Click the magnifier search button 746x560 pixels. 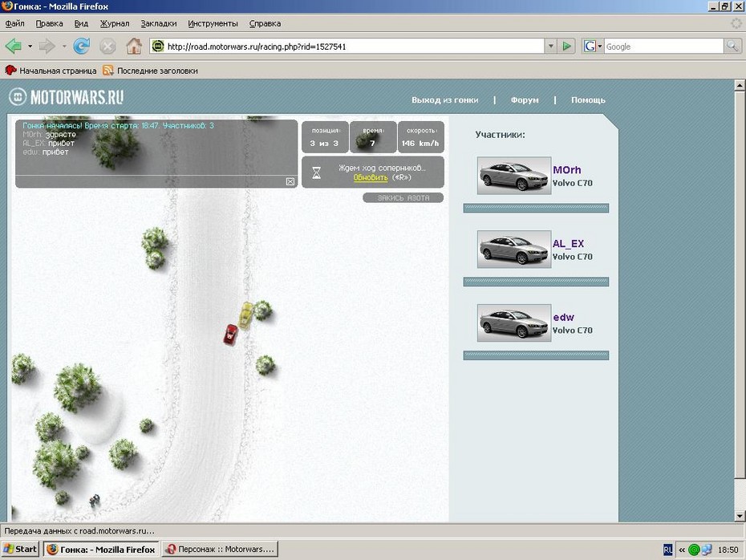[732, 47]
